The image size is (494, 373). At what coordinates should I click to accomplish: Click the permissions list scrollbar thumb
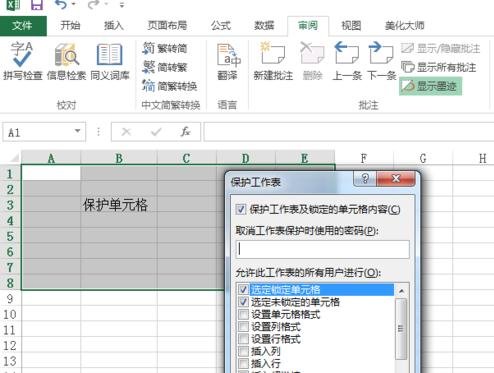pyautogui.click(x=401, y=329)
